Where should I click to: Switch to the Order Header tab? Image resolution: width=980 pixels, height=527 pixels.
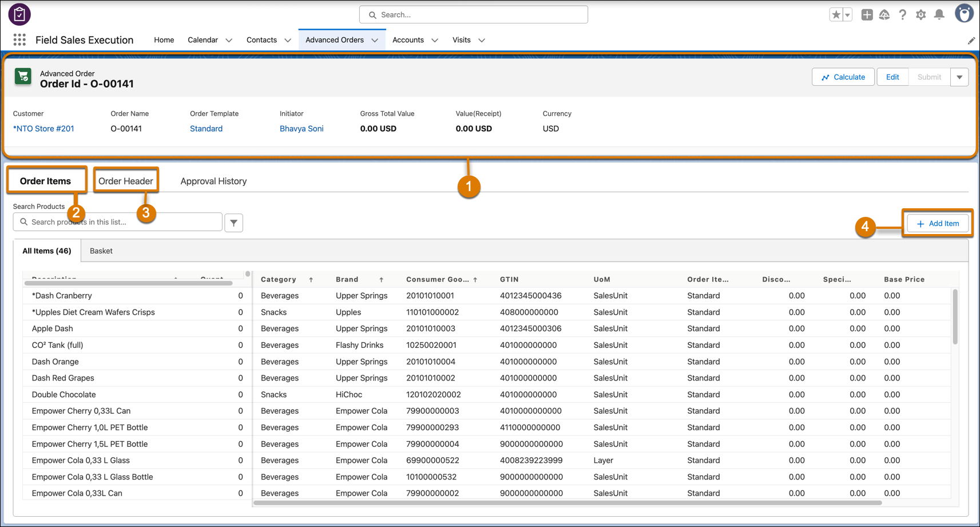click(x=126, y=181)
